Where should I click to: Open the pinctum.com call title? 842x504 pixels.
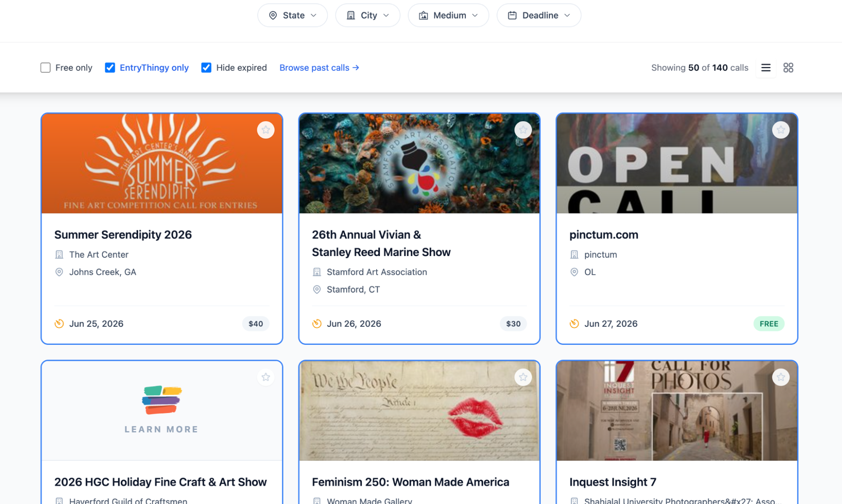click(604, 235)
